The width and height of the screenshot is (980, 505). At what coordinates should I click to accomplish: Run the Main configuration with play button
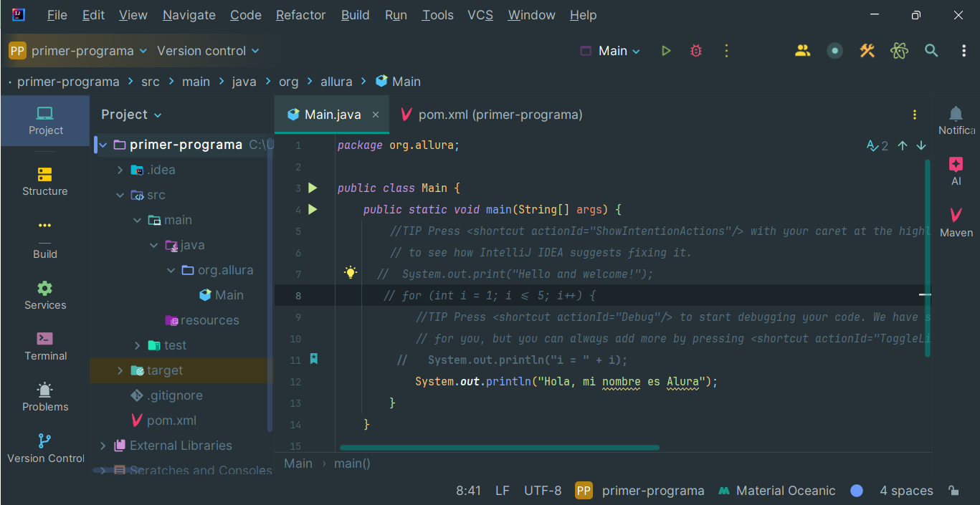pos(666,51)
